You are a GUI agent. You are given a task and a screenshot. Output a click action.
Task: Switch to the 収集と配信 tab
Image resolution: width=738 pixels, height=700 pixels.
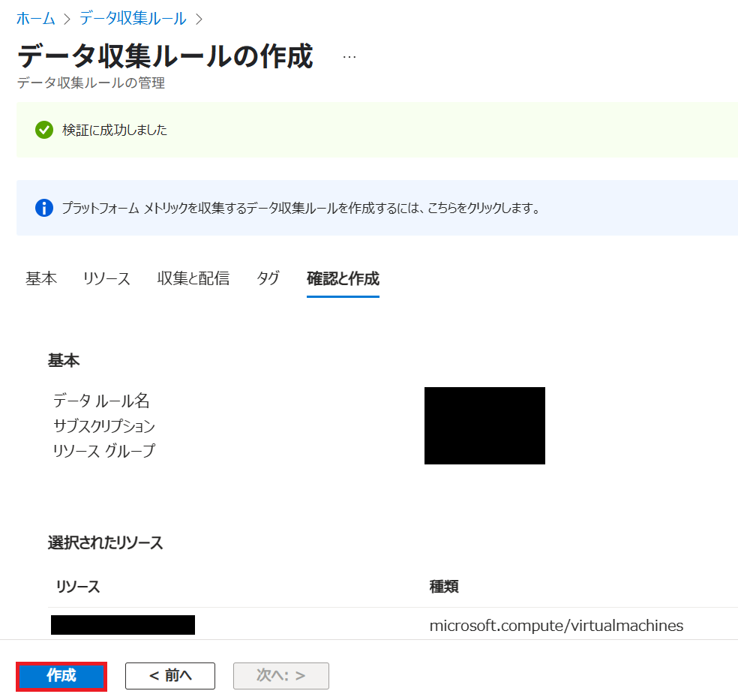(193, 278)
